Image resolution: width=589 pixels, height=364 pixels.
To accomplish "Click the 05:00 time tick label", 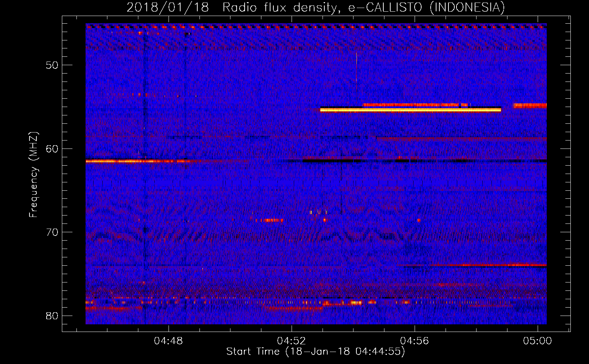I will tap(537, 341).
